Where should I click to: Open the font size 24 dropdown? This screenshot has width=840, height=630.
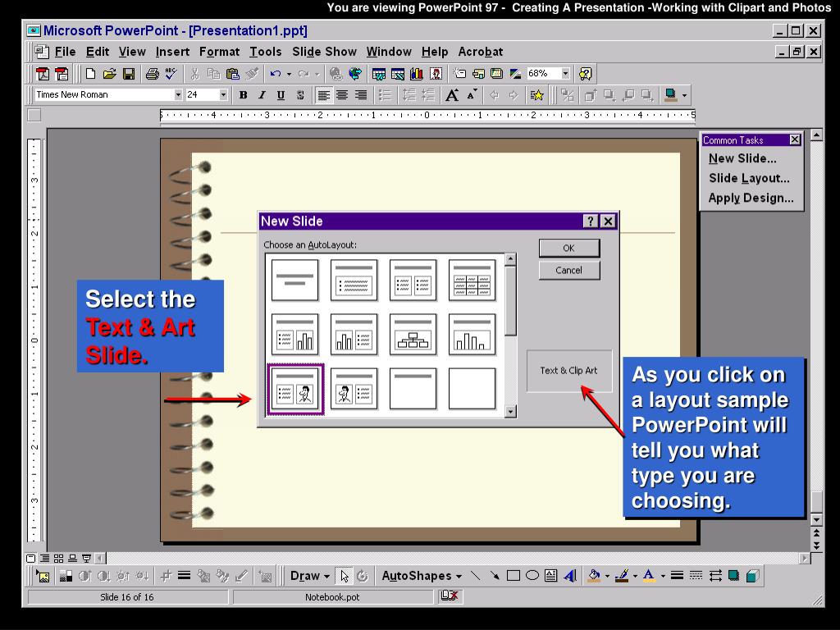pos(223,95)
